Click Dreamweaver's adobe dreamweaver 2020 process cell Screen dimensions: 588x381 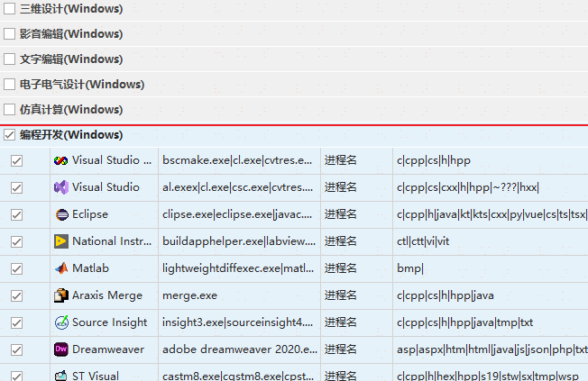click(x=239, y=349)
